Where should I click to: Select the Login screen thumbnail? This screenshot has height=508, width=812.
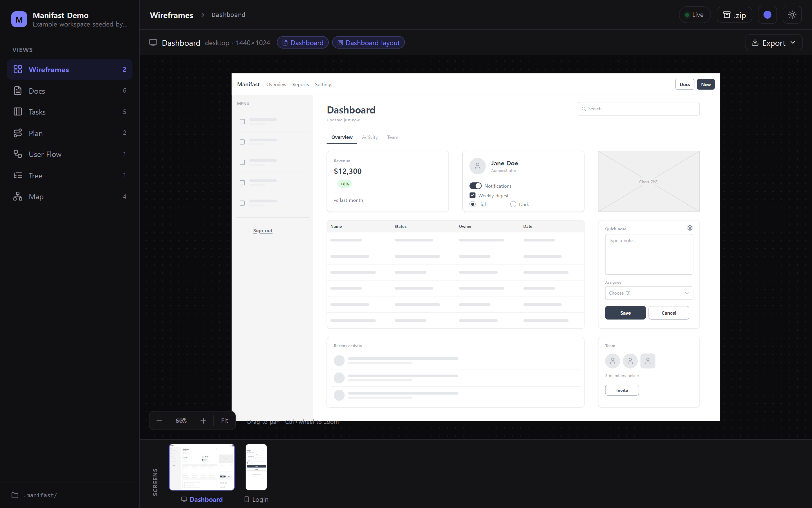256,467
